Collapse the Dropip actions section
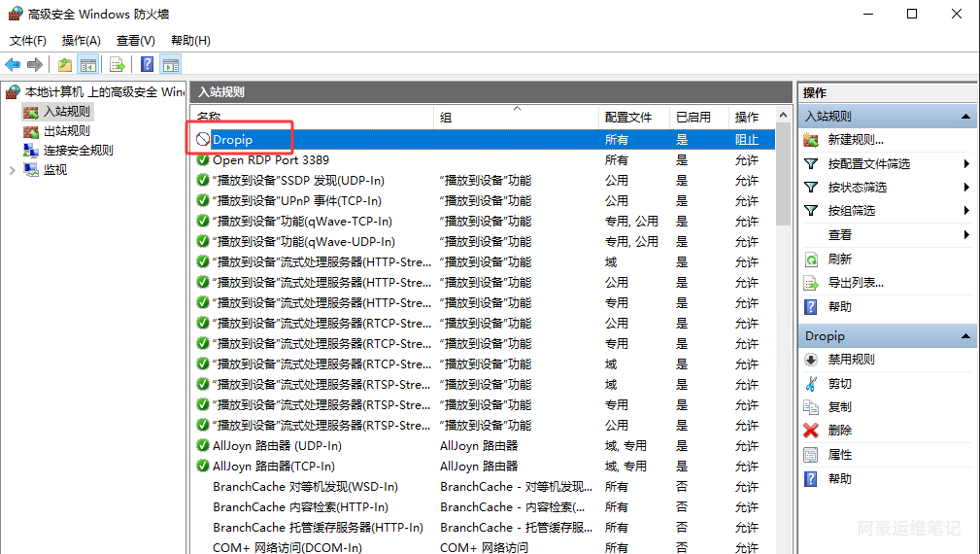This screenshot has width=980, height=554. click(966, 336)
